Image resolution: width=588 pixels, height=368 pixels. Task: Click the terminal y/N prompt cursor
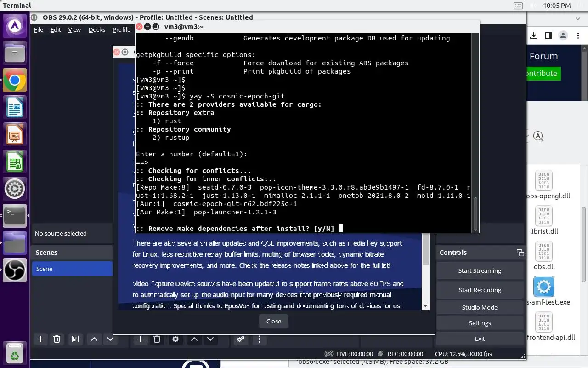pos(340,229)
